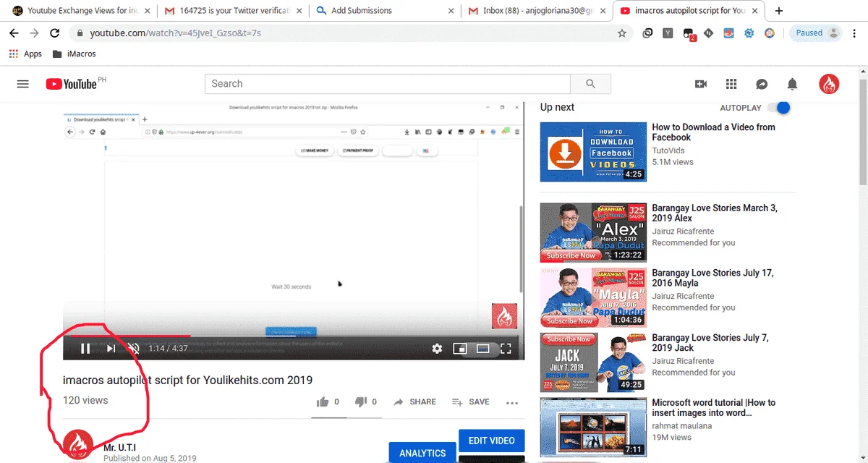The width and height of the screenshot is (868, 463).
Task: Bookmark this page with the star
Action: coord(622,33)
